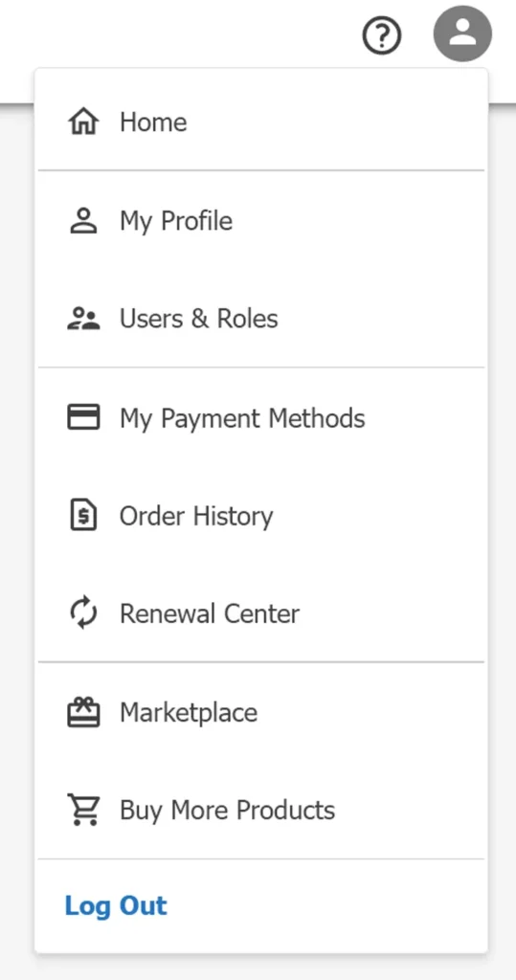The height and width of the screenshot is (980, 516).
Task: Open the Renewal Center
Action: pos(260,613)
